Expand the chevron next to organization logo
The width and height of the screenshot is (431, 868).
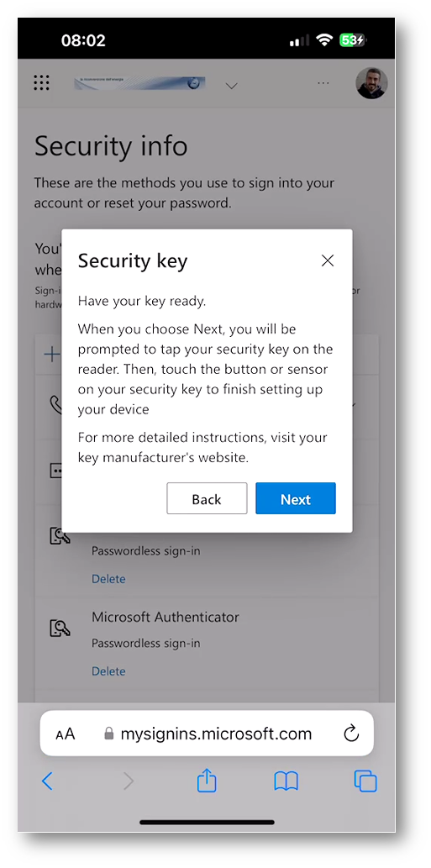tap(232, 86)
